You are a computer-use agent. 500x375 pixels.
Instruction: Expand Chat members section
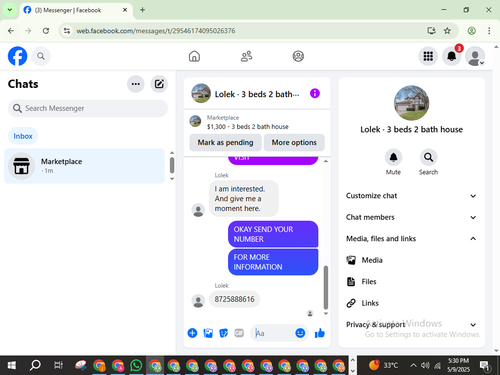(411, 217)
